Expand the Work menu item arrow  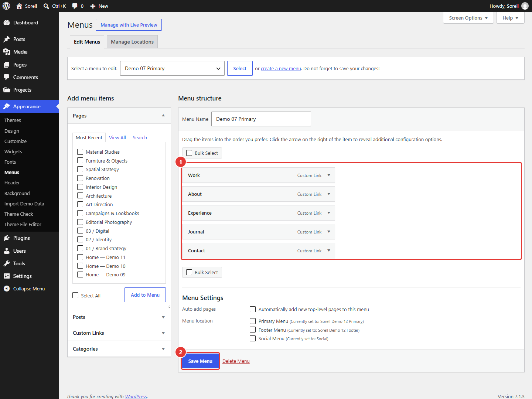click(x=329, y=175)
